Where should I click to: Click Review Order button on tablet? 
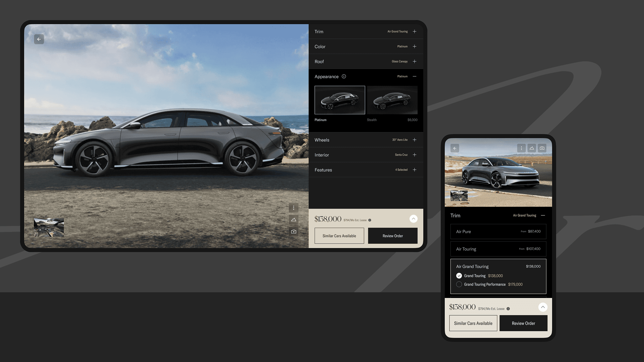(392, 236)
